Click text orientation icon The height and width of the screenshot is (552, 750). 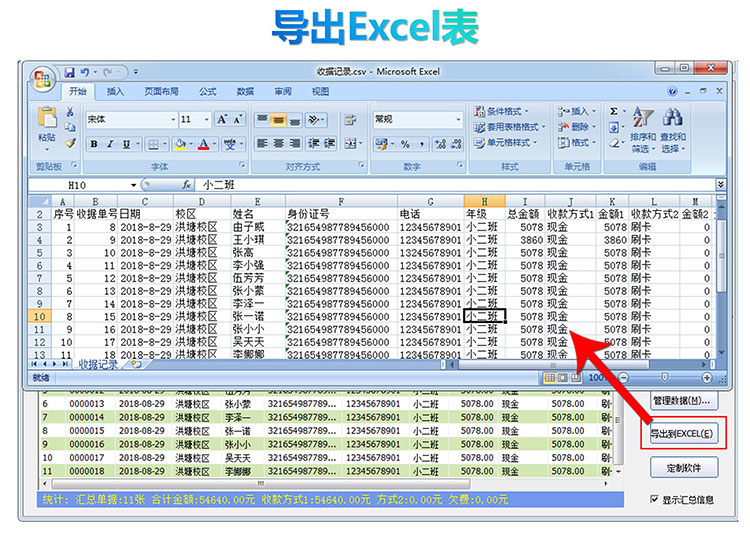[x=315, y=120]
